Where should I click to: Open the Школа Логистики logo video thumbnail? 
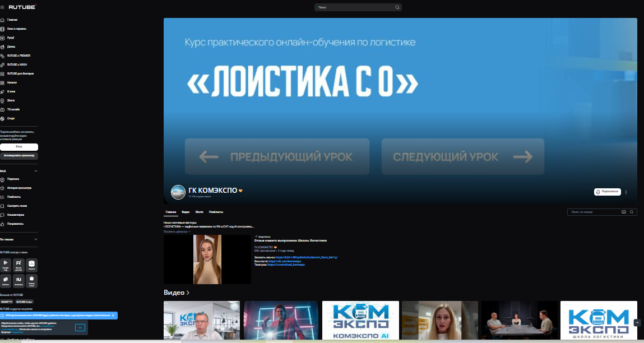[599, 321]
